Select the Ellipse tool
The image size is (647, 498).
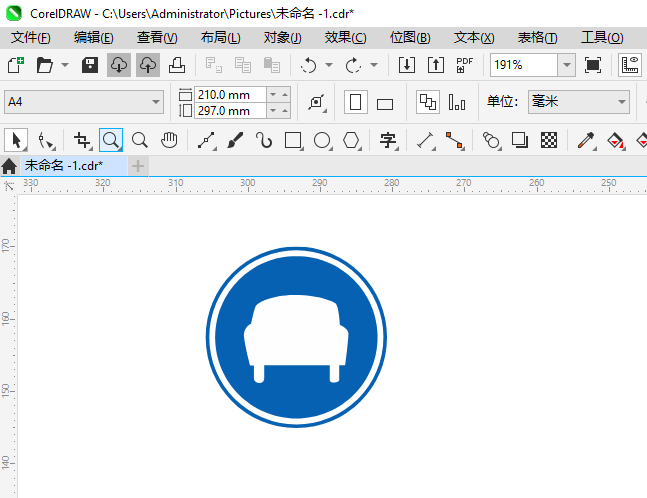tap(322, 140)
